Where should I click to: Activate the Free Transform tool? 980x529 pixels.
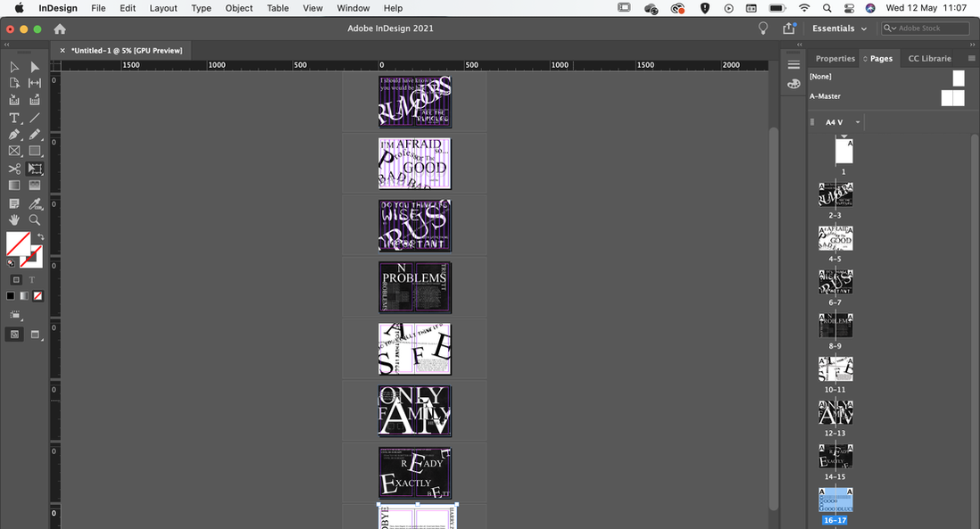click(35, 169)
